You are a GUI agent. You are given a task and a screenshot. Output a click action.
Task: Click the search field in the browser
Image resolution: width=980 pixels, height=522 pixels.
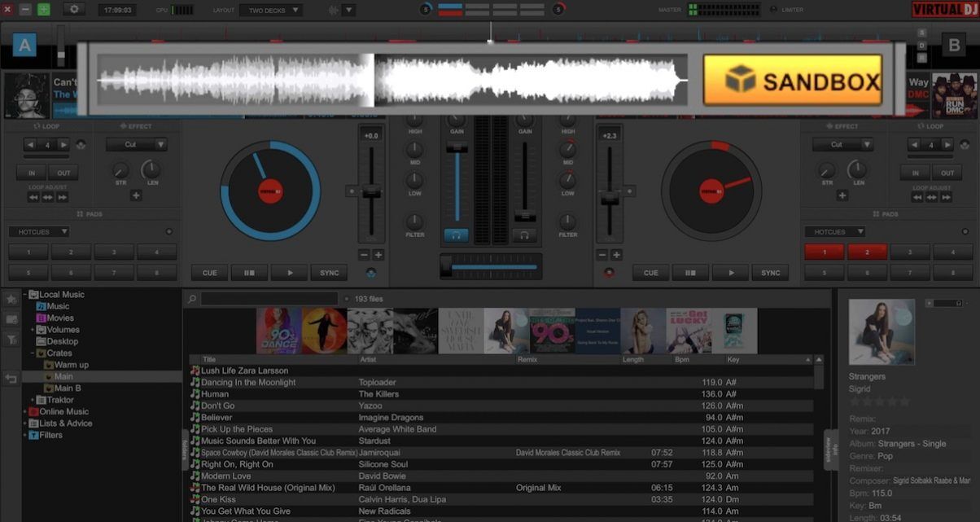pos(269,299)
